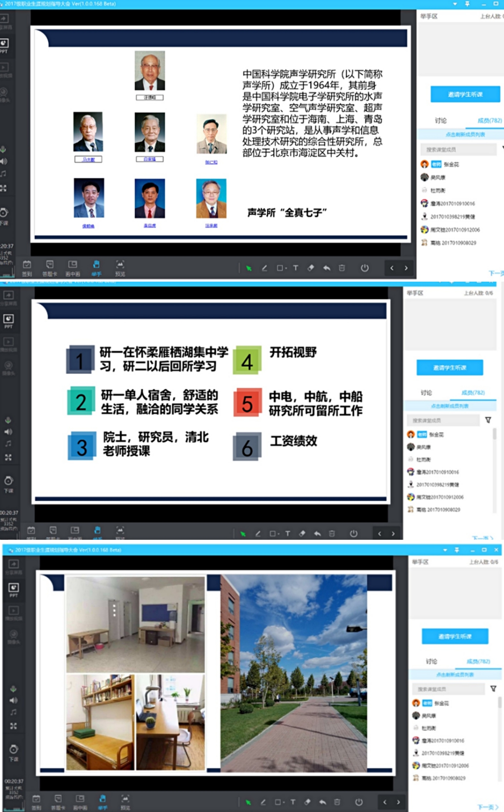The image size is (504, 812).
Task: Click 搜索课堂成员 search field in dormitory-photos window
Action: [448, 689]
